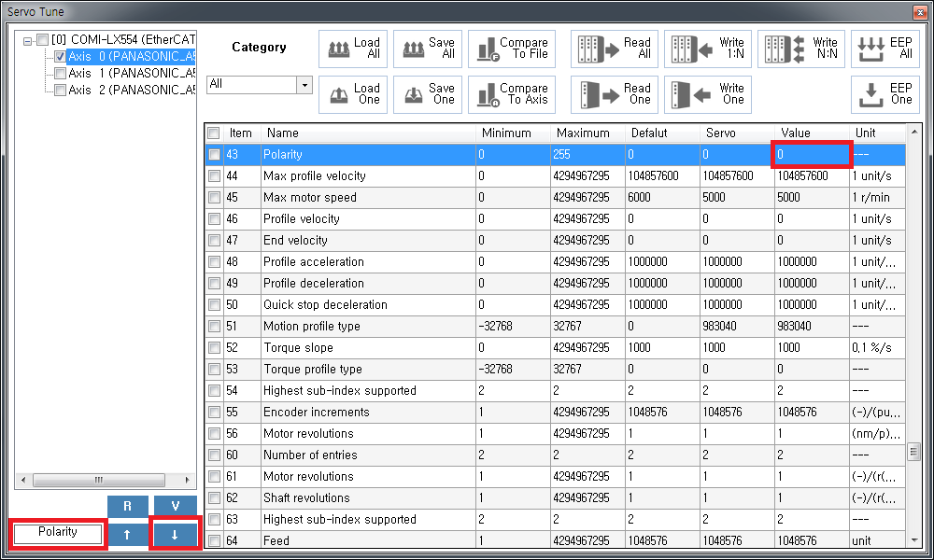The height and width of the screenshot is (560, 934).
Task: Sort the table by Name column header
Action: point(367,133)
